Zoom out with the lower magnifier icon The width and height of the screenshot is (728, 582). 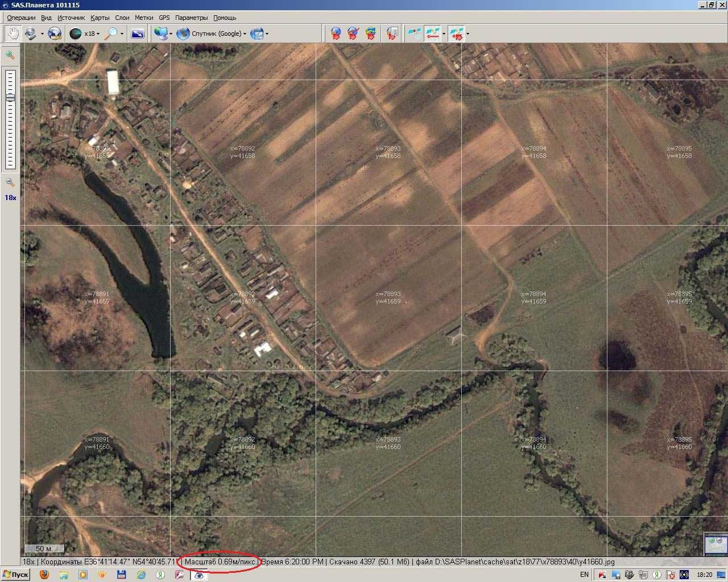click(10, 182)
